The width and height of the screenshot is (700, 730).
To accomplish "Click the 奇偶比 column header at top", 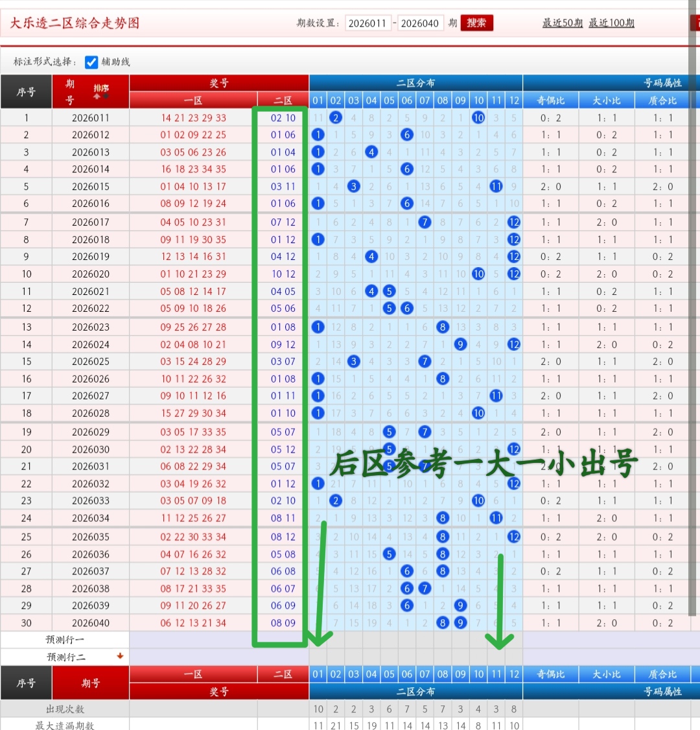I will (550, 100).
